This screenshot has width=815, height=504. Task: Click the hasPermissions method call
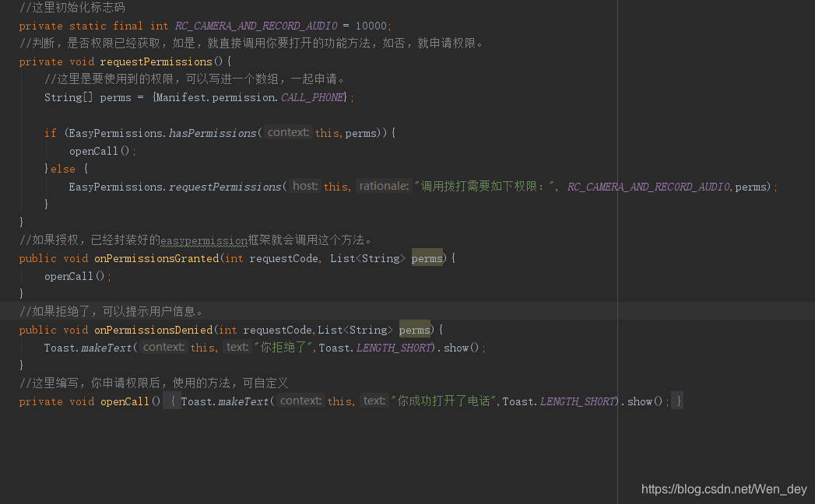pos(213,134)
